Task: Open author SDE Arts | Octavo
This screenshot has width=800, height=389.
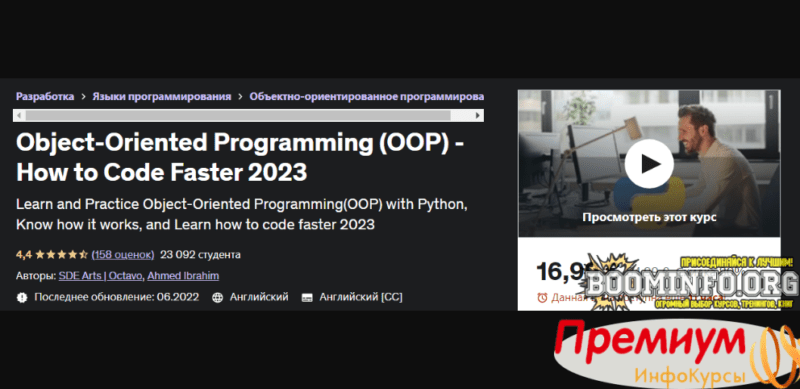Action: 102,276
